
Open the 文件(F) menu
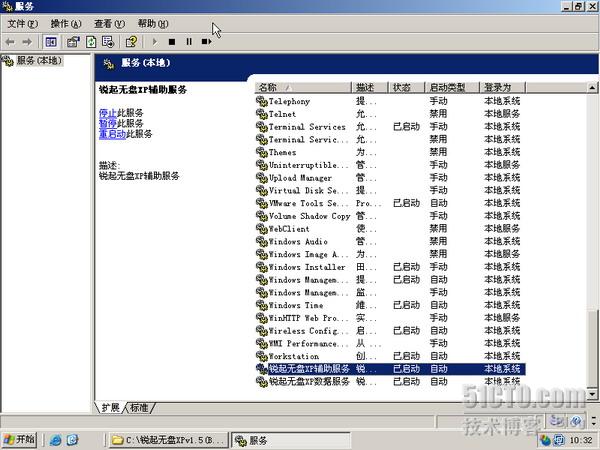point(23,24)
